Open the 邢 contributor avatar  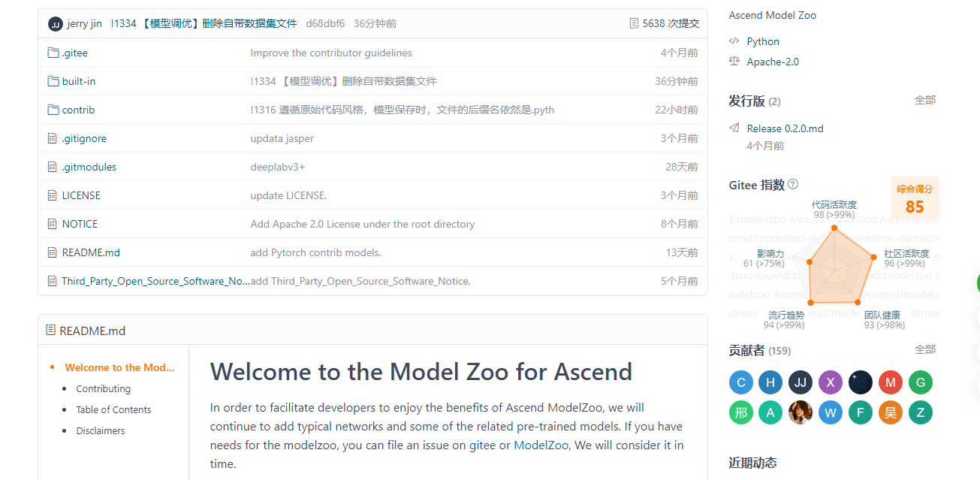(x=741, y=412)
